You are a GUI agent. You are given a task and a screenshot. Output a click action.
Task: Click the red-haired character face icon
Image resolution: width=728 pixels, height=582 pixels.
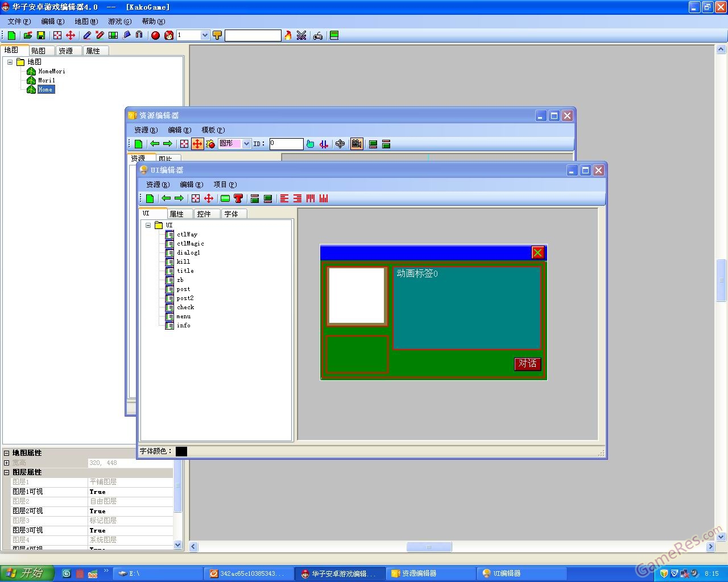point(169,35)
